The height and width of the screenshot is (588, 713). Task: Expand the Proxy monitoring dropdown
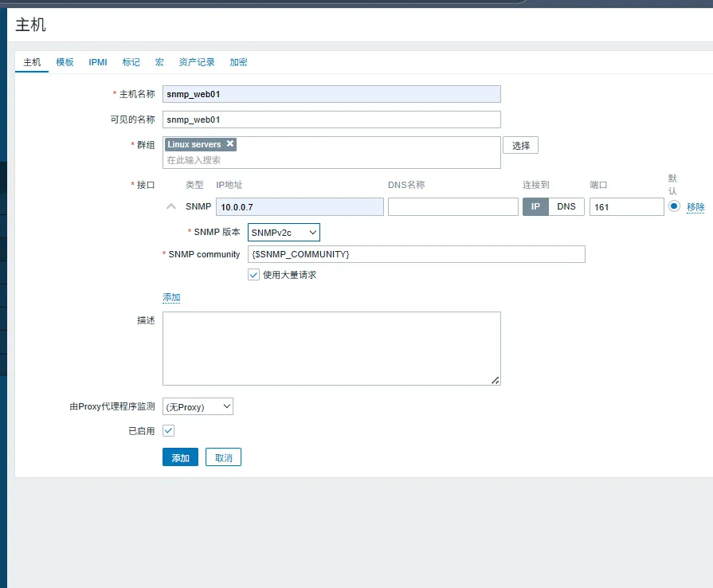(x=198, y=406)
